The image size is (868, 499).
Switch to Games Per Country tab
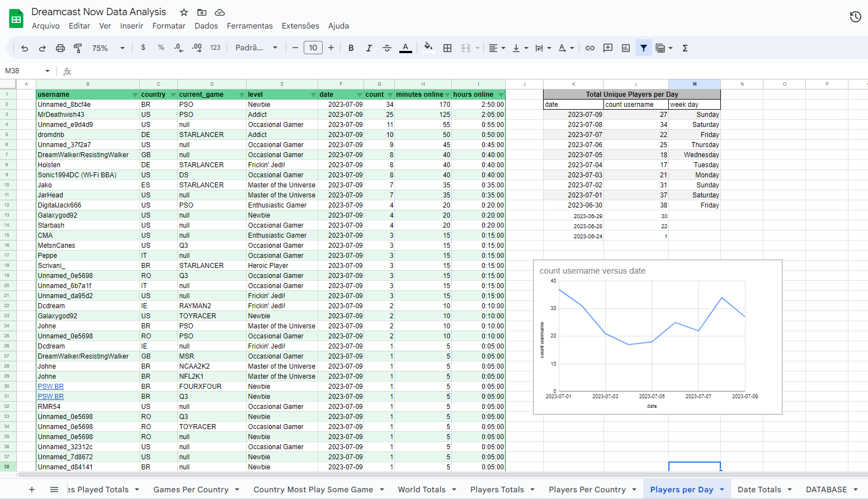(191, 489)
